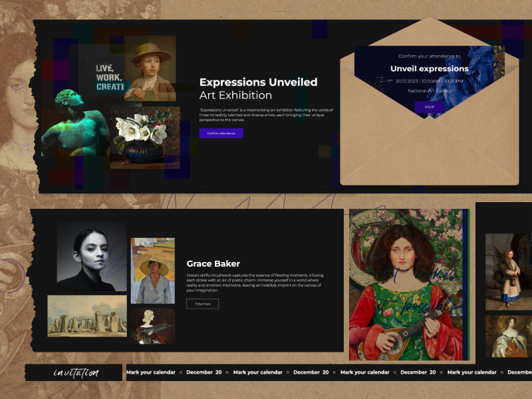The image size is (532, 399).
Task: Select the "I'll be there" button under Grace Baker
Action: [x=201, y=303]
